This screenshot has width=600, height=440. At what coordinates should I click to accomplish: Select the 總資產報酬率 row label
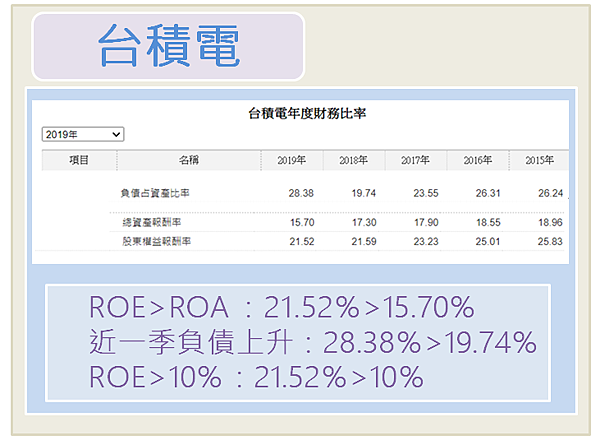click(152, 222)
